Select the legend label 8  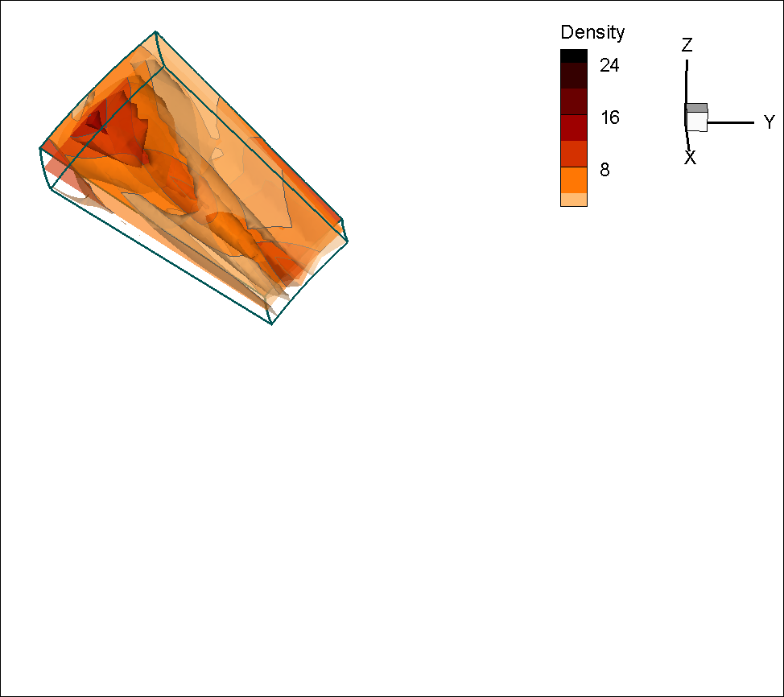[605, 170]
